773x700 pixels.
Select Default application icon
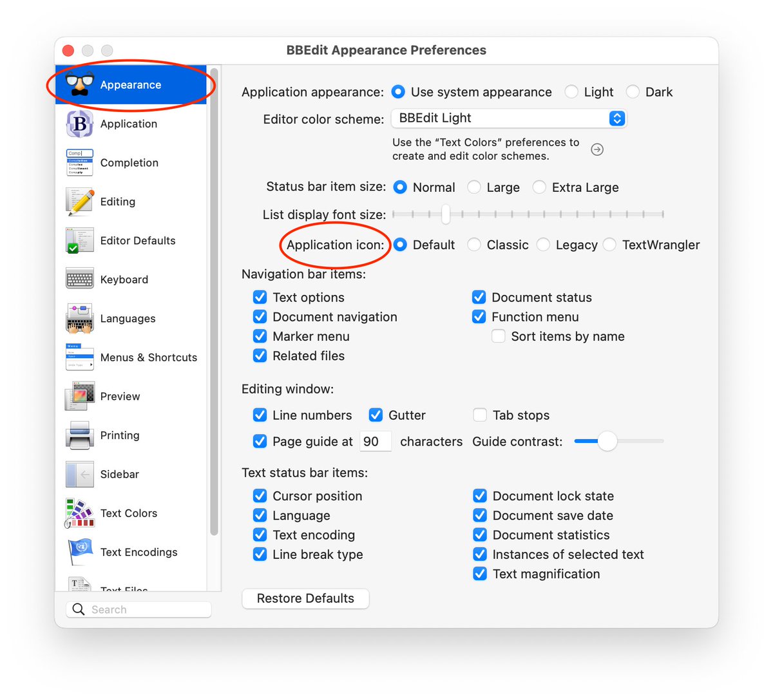pos(400,245)
